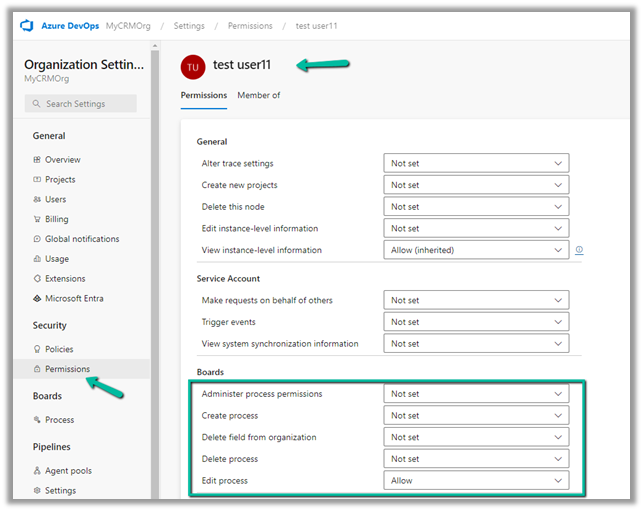This screenshot has height=511, width=643.
Task: Open View instance-level information dropdown
Action: point(476,250)
